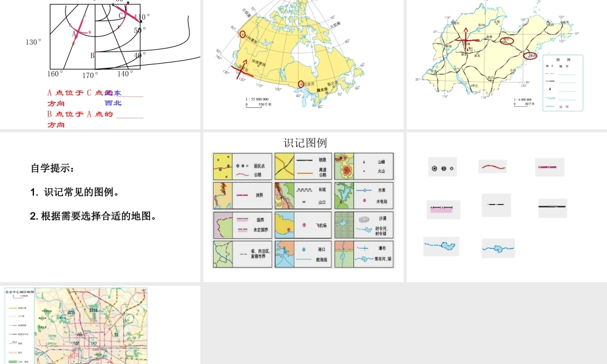Click the blue port symbol beside 港口
Viewport: 607px width, 364px height.
click(x=304, y=249)
